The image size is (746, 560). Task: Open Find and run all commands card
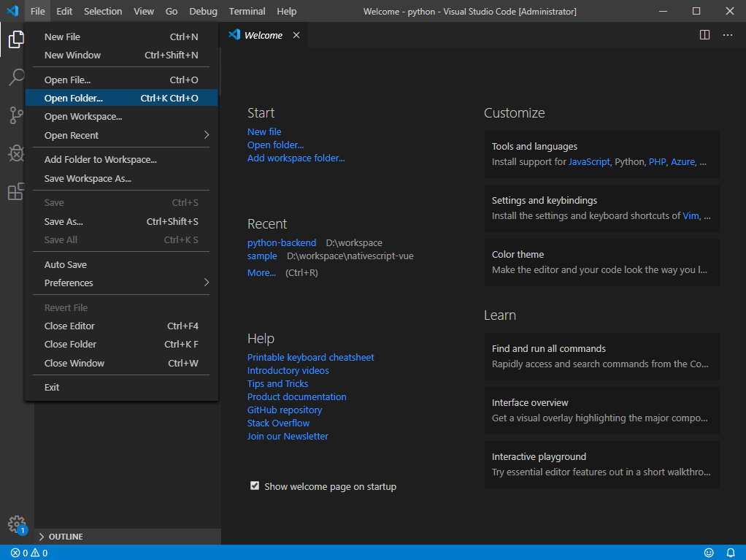(x=602, y=356)
